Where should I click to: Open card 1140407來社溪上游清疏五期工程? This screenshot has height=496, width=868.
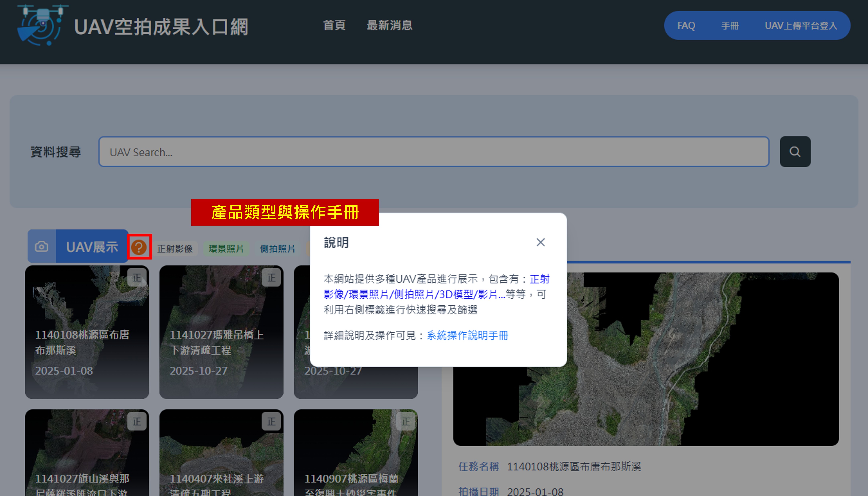(221, 452)
